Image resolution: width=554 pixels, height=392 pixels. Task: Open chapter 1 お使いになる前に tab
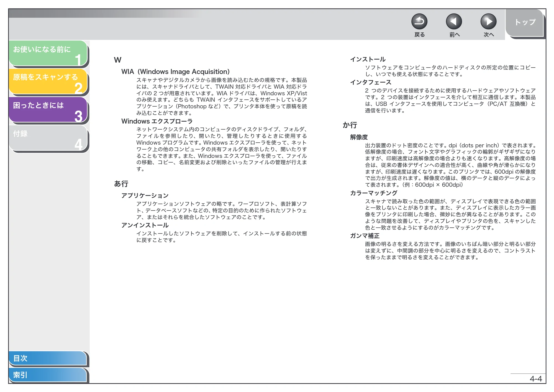(x=48, y=53)
